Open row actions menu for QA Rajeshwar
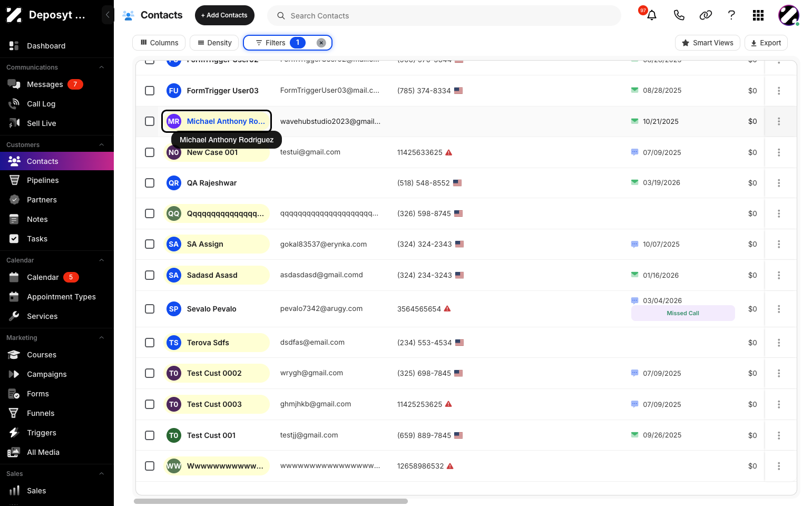Screen dimensions: 812x506 tap(779, 183)
